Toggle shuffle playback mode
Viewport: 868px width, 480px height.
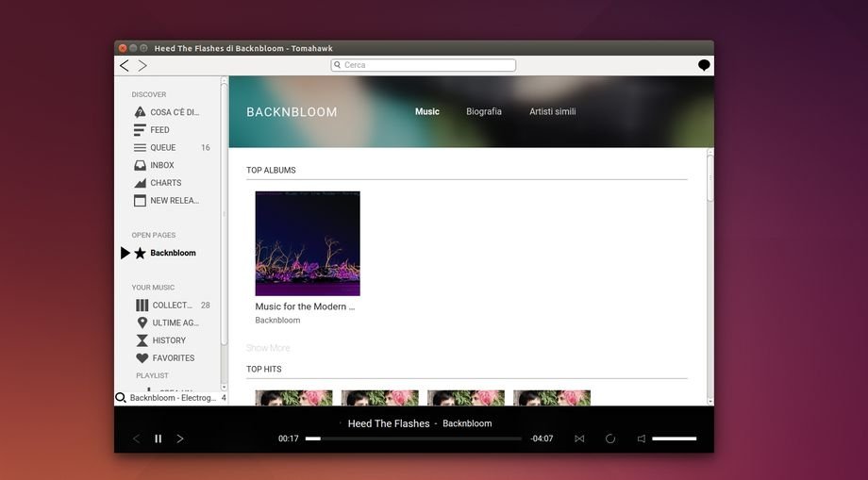point(579,439)
